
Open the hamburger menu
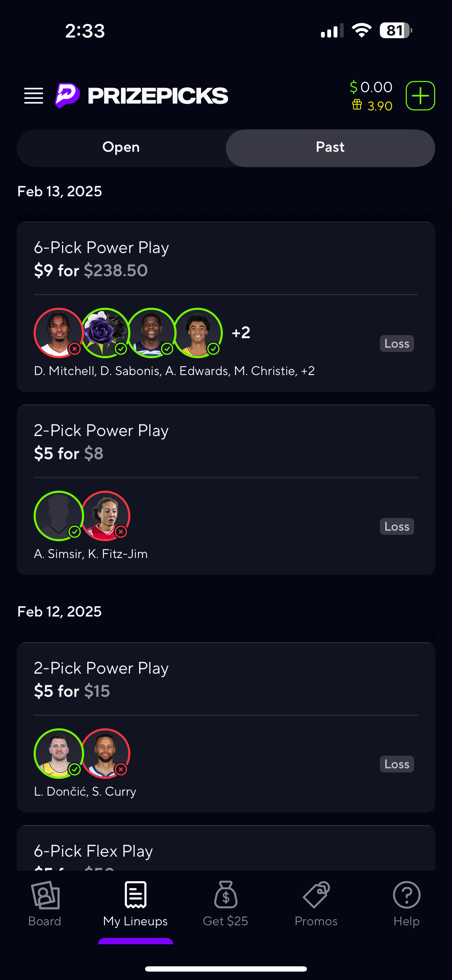(34, 95)
